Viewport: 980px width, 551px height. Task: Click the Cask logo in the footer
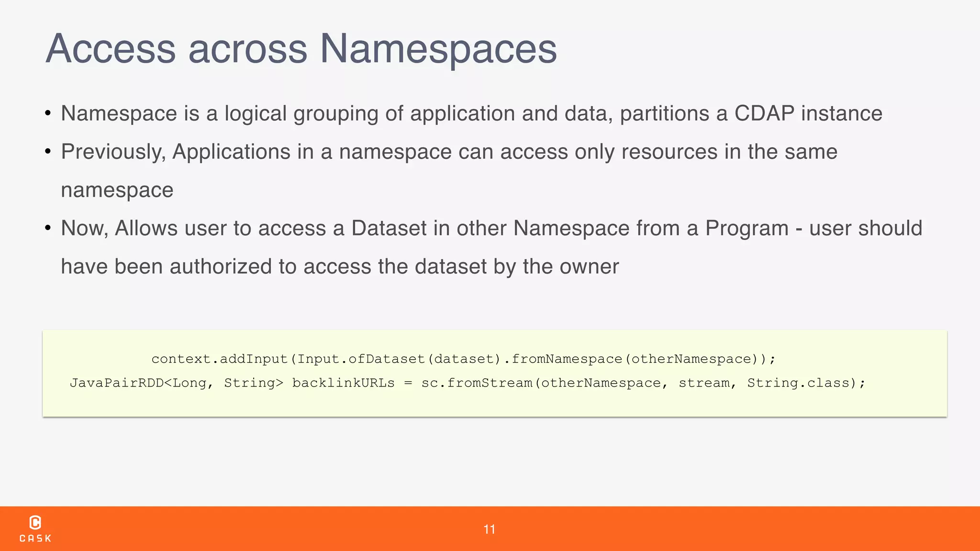tap(35, 529)
